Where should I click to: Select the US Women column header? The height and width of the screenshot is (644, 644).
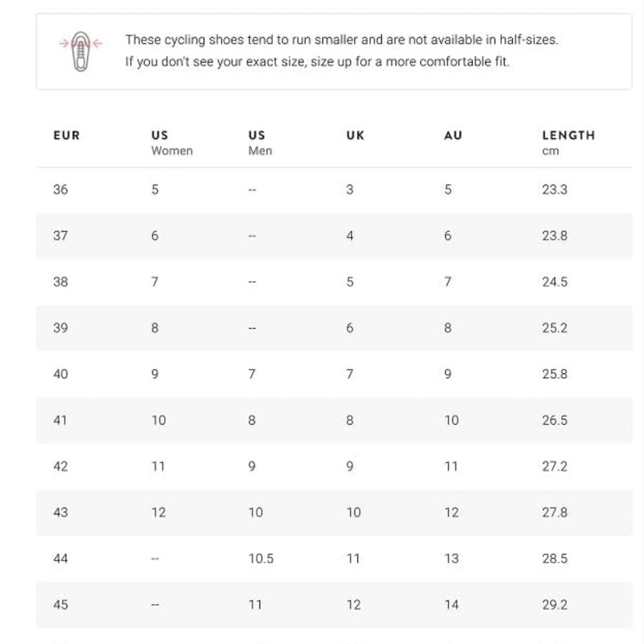[172, 142]
